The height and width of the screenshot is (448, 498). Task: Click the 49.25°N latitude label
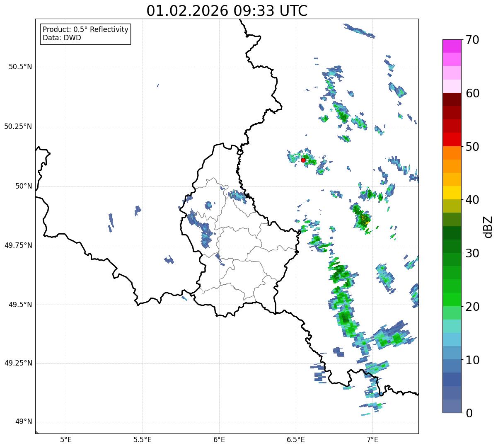coord(18,363)
